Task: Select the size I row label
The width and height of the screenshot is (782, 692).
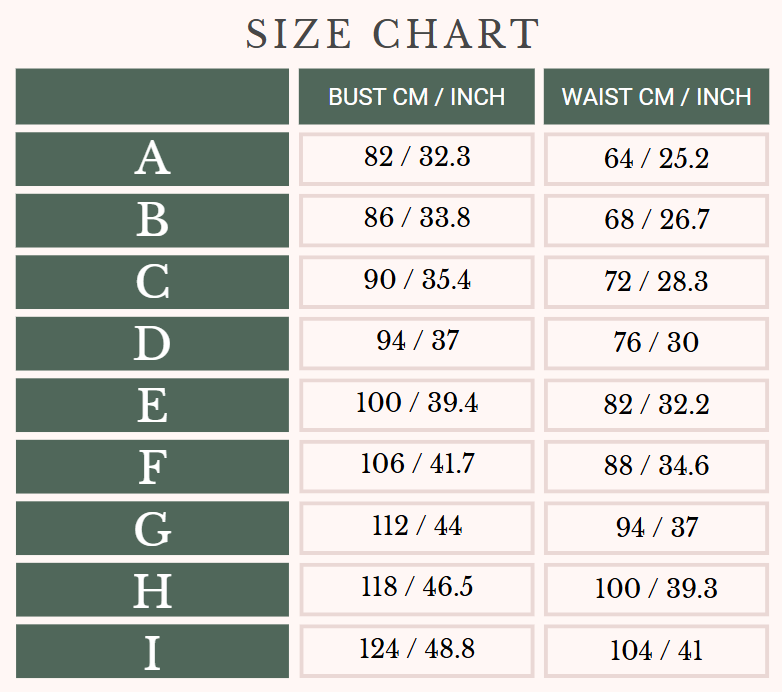Action: pyautogui.click(x=152, y=652)
